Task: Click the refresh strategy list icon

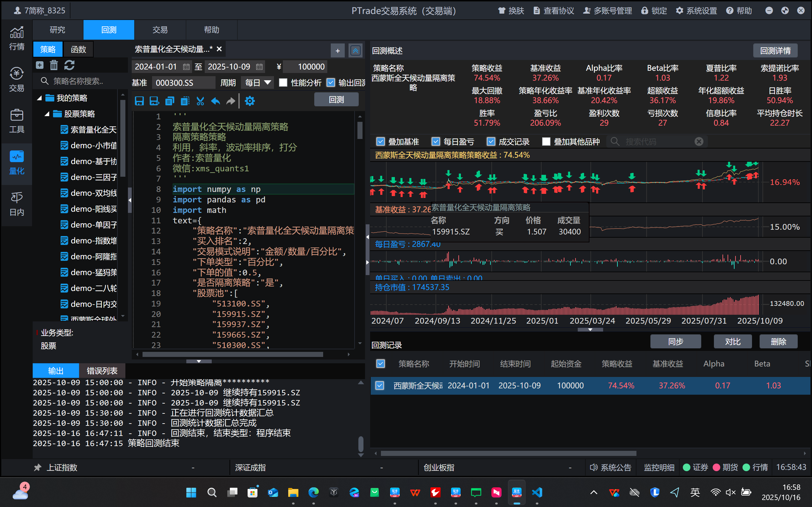Action: click(70, 65)
